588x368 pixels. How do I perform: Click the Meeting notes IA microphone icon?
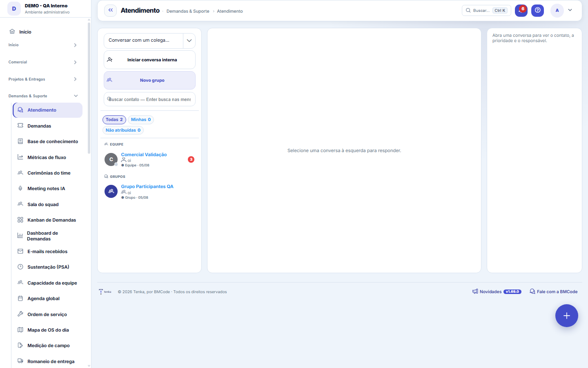(20, 188)
